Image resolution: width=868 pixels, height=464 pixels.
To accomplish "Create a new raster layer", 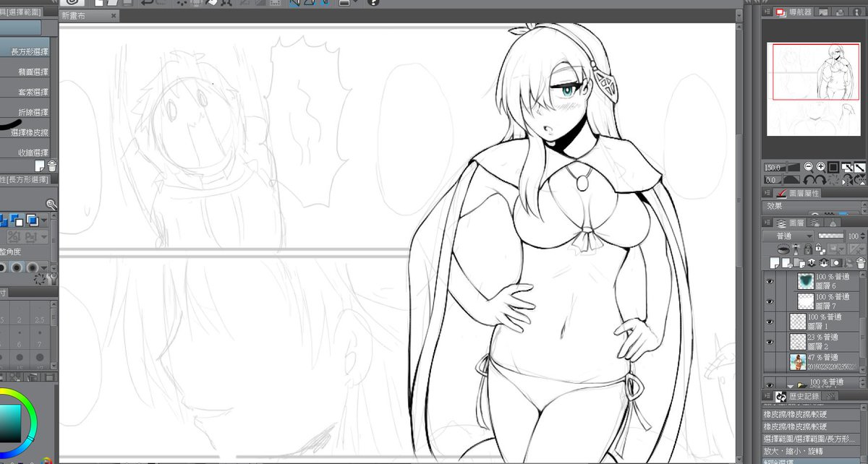I will pos(775,262).
